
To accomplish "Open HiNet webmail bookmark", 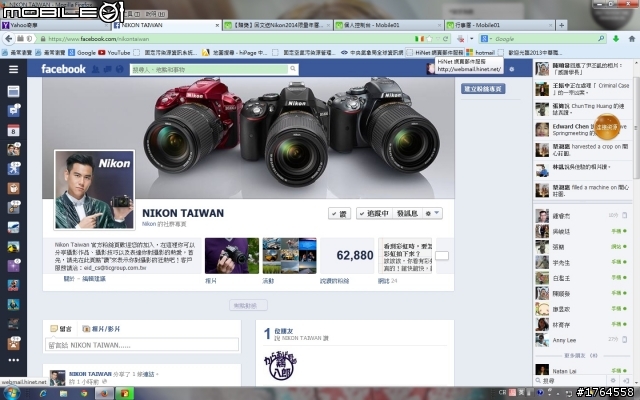I will coord(435,53).
